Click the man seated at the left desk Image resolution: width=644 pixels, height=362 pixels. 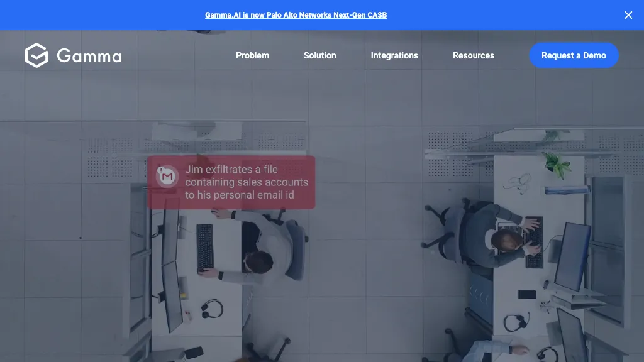(264, 251)
